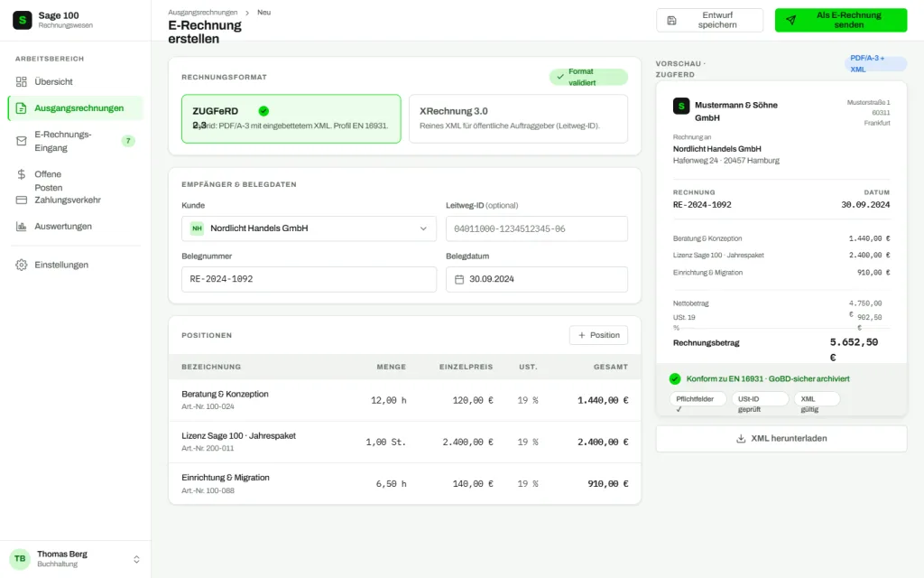The image size is (924, 578).
Task: Click the Offene Posten dollar icon
Action: tap(22, 174)
